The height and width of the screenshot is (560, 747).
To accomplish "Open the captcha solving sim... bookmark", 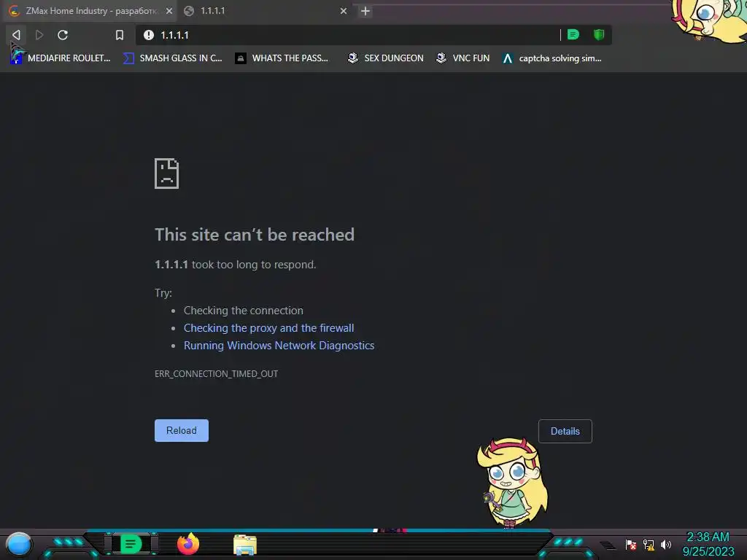I will point(552,58).
